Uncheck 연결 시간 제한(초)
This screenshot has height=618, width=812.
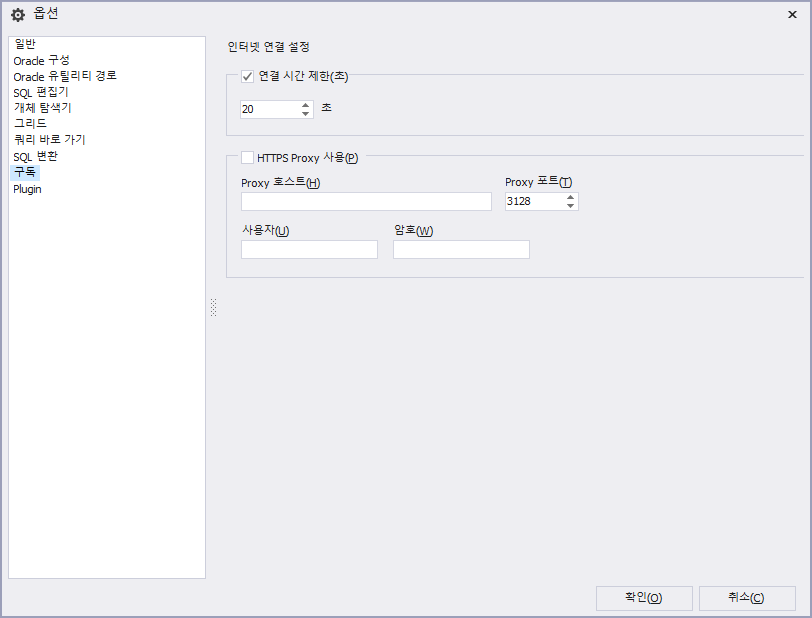click(x=245, y=75)
